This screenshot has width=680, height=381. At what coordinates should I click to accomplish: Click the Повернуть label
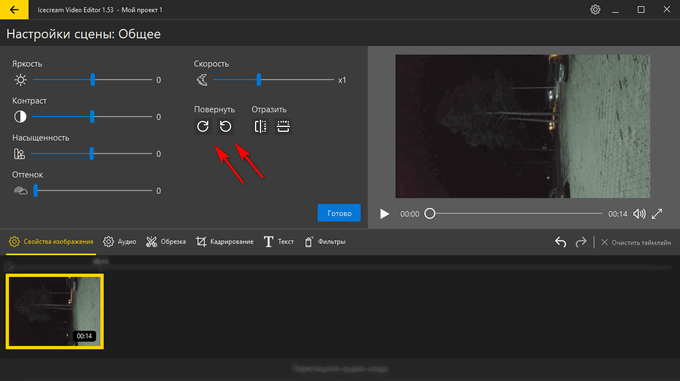pyautogui.click(x=214, y=110)
